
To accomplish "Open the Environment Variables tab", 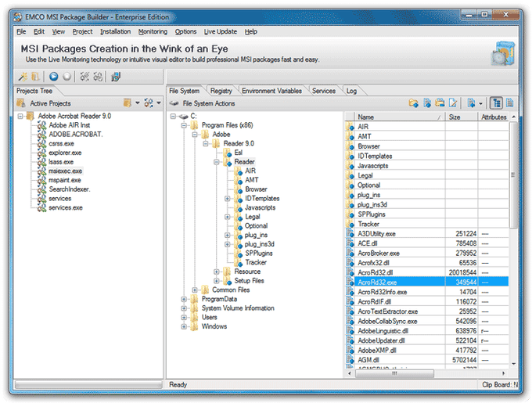I will (x=271, y=91).
